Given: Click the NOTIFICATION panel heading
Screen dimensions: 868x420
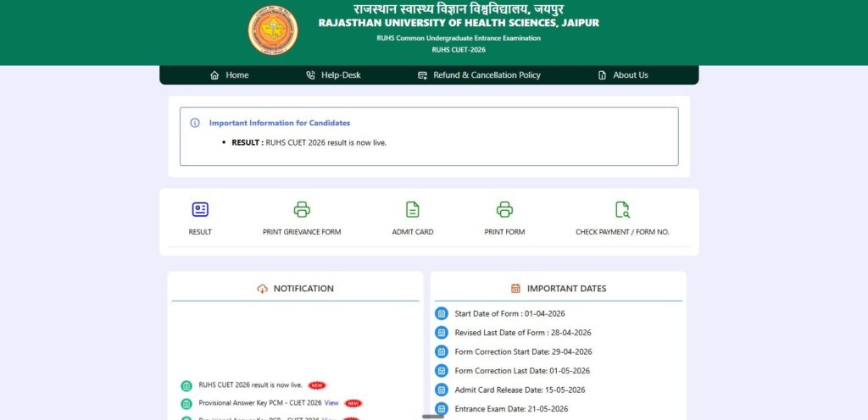Looking at the screenshot, I should click(x=303, y=289).
